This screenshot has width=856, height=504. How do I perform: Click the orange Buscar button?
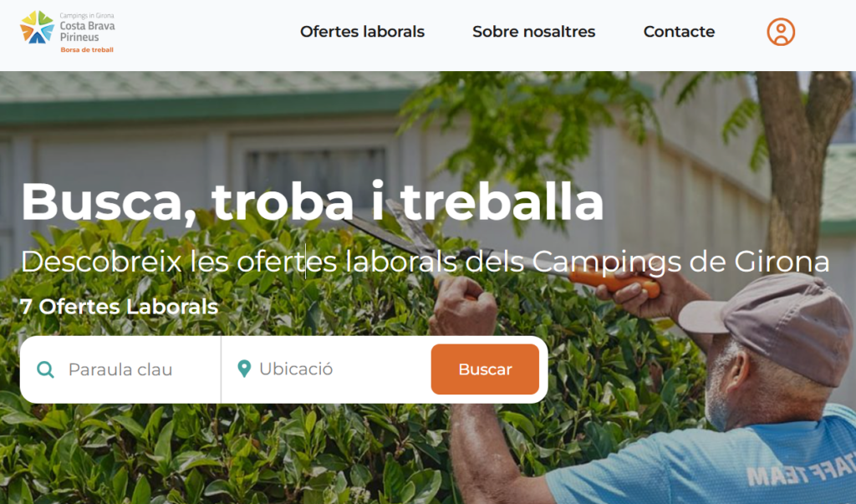[x=485, y=369]
